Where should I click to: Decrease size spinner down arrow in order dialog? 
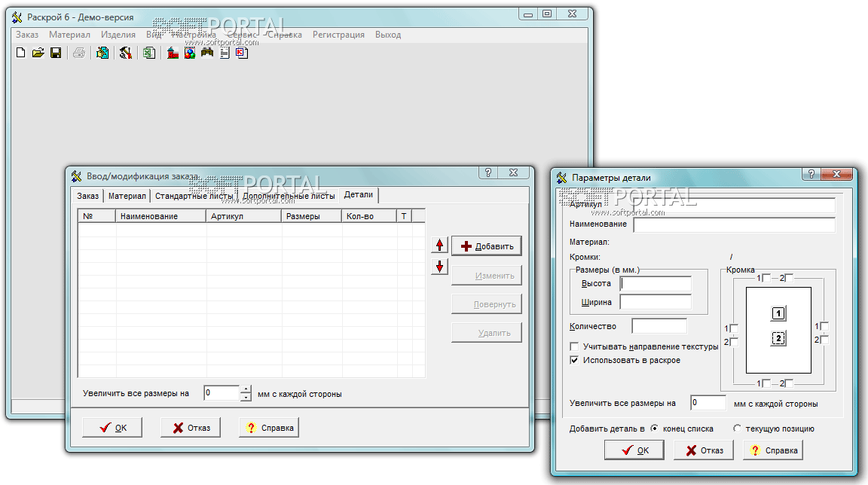pos(246,397)
